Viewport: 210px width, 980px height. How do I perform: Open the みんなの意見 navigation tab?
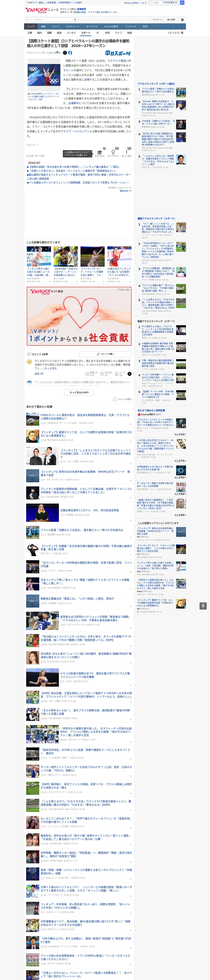coord(111,27)
